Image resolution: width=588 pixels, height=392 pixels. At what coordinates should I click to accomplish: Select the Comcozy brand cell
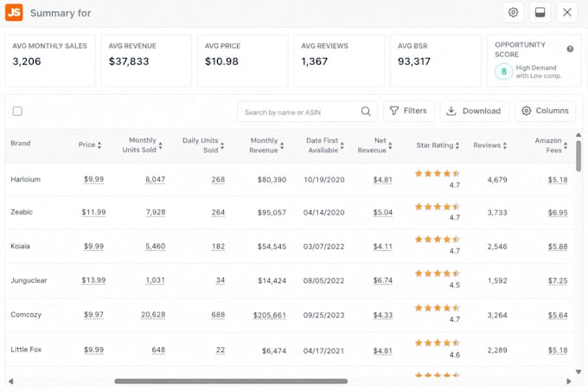point(26,315)
